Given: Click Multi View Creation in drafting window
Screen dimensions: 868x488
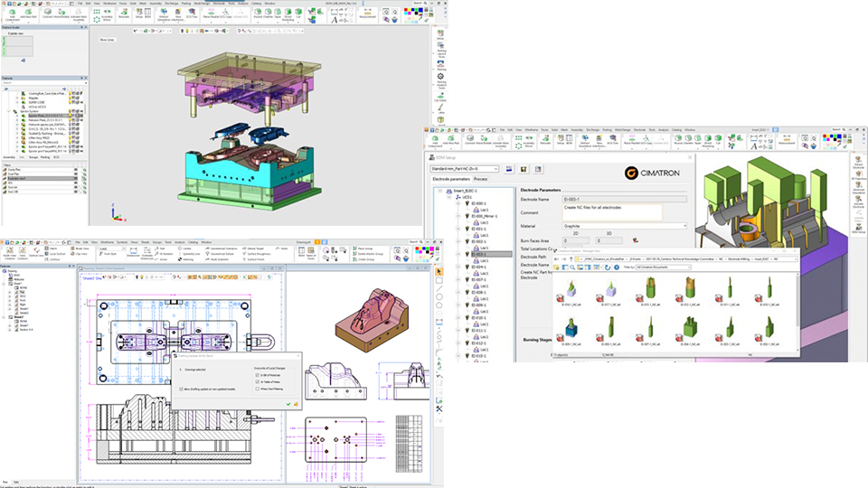Looking at the screenshot, I should click(9, 253).
